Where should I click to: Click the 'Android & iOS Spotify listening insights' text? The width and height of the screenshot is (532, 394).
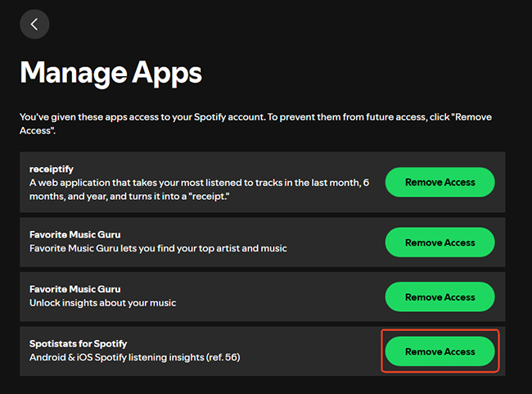[x=135, y=357]
